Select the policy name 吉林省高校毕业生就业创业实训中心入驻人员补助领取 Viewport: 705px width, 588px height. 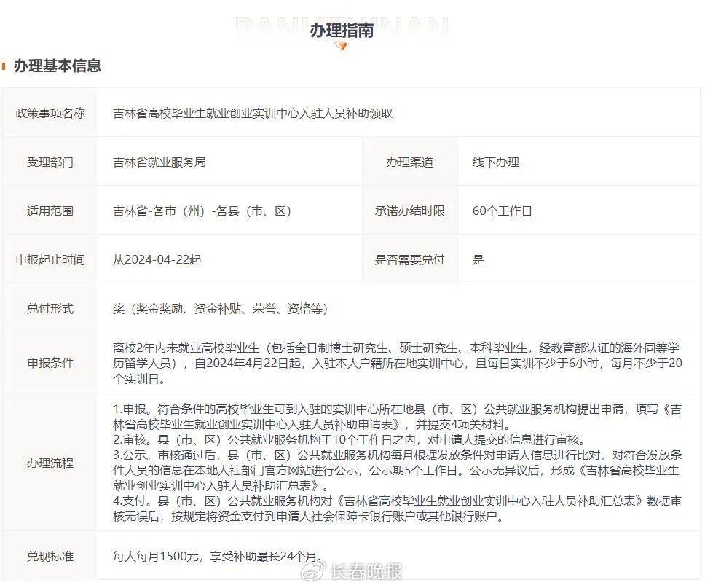pos(253,114)
